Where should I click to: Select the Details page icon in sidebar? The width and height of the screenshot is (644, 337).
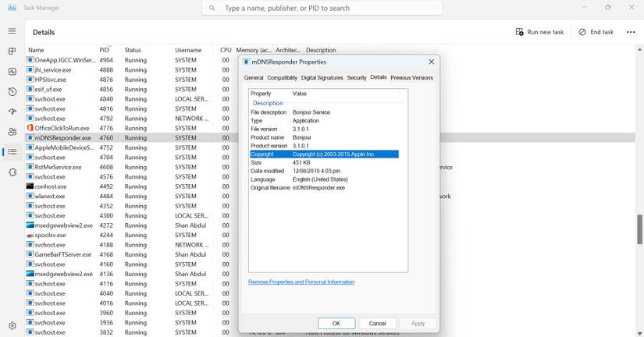point(12,152)
